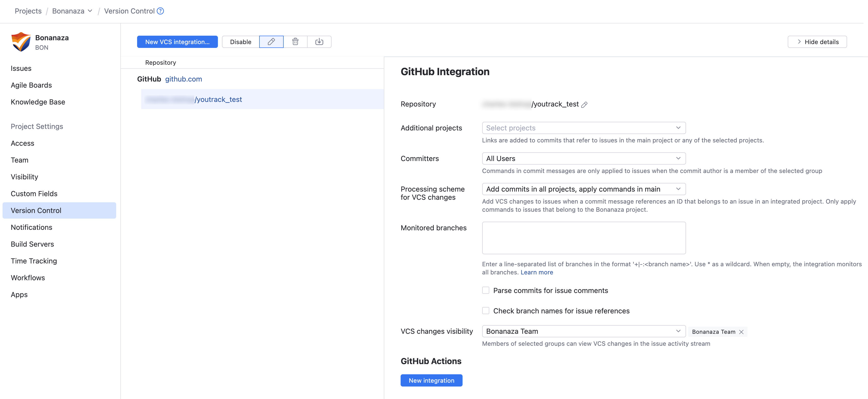Enable Parse commits for issue comments
The image size is (868, 399).
point(485,290)
